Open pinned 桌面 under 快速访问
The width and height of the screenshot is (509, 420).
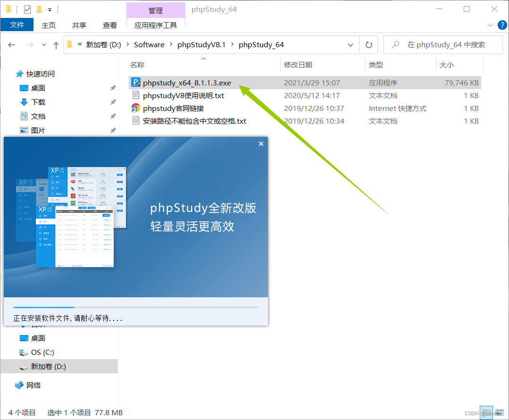(x=38, y=88)
